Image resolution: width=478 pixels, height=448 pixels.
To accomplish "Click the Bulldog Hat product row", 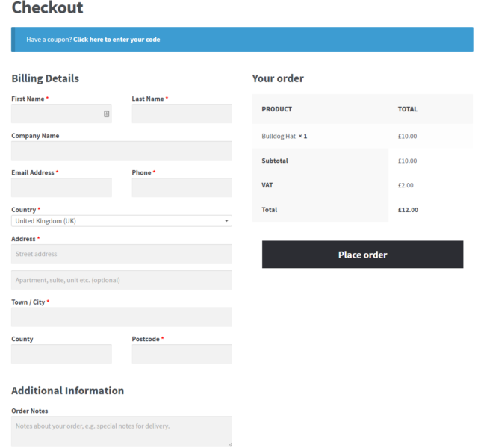I will 362,136.
